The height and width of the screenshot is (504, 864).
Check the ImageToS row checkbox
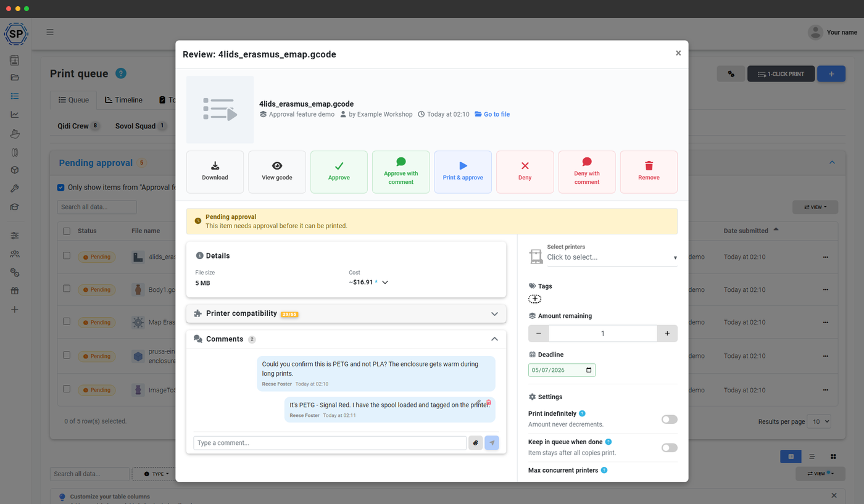coord(67,389)
